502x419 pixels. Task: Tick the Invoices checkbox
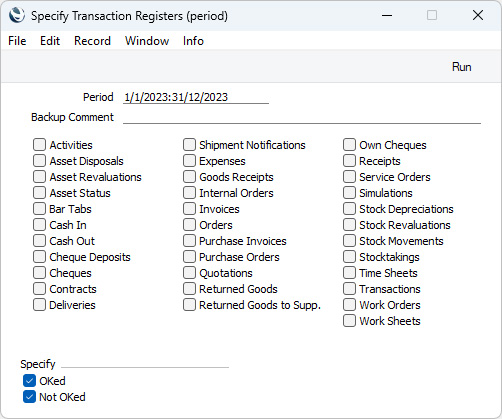tap(189, 209)
